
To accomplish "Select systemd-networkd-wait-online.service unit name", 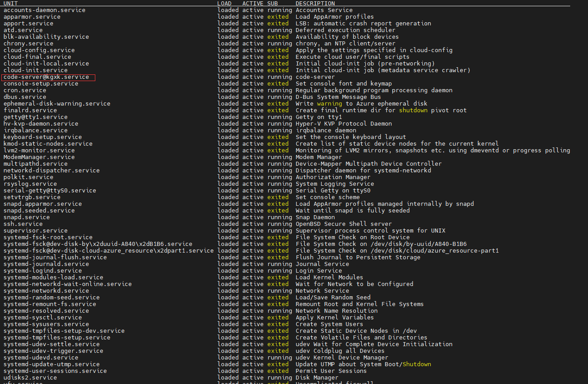I will click(68, 284).
